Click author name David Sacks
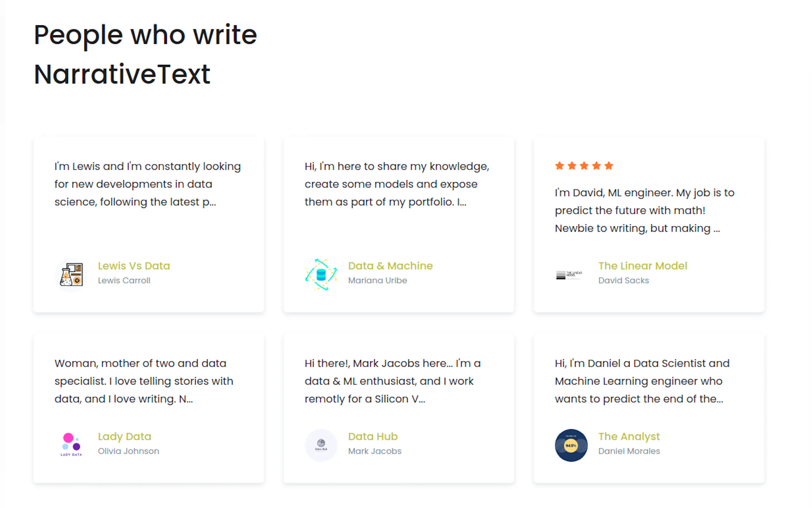Viewport: 812px width, 508px height. (x=623, y=280)
